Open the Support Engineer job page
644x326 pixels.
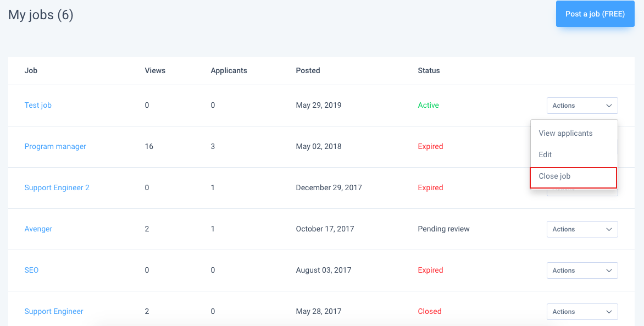point(54,311)
